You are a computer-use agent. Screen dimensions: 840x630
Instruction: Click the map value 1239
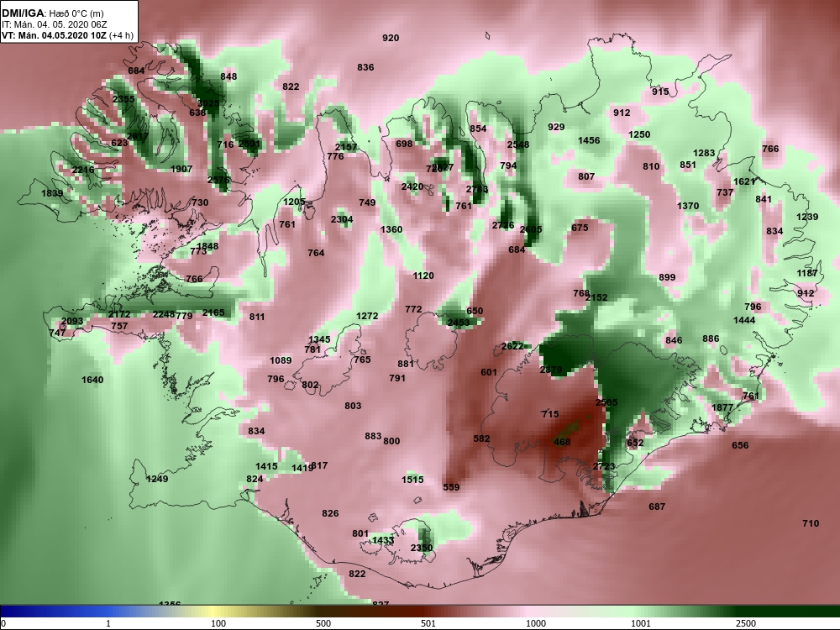806,217
